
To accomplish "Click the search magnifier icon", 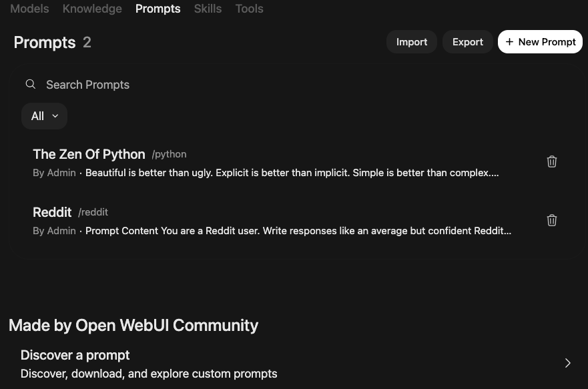I will pos(31,84).
